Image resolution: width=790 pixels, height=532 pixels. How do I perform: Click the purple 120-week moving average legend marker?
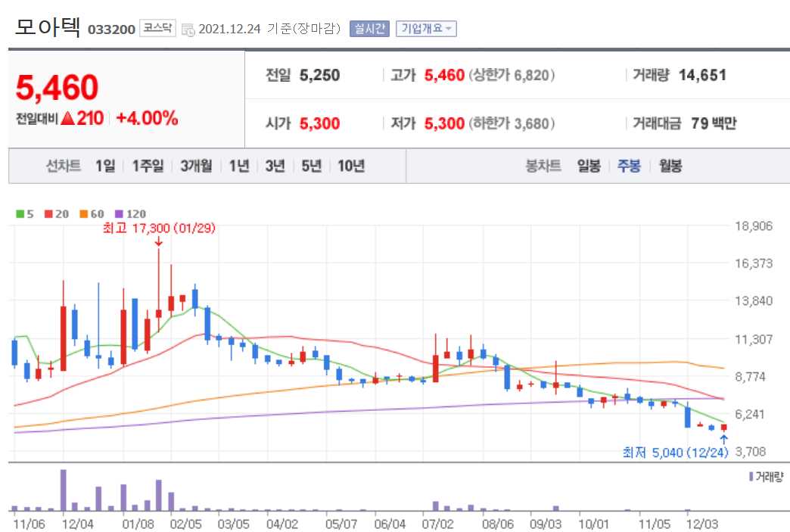tap(118, 214)
